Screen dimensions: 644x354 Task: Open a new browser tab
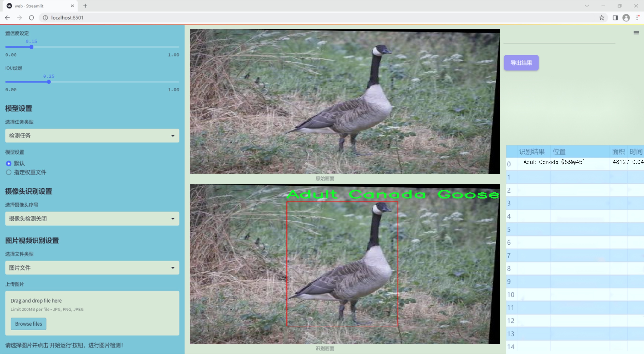click(x=85, y=6)
